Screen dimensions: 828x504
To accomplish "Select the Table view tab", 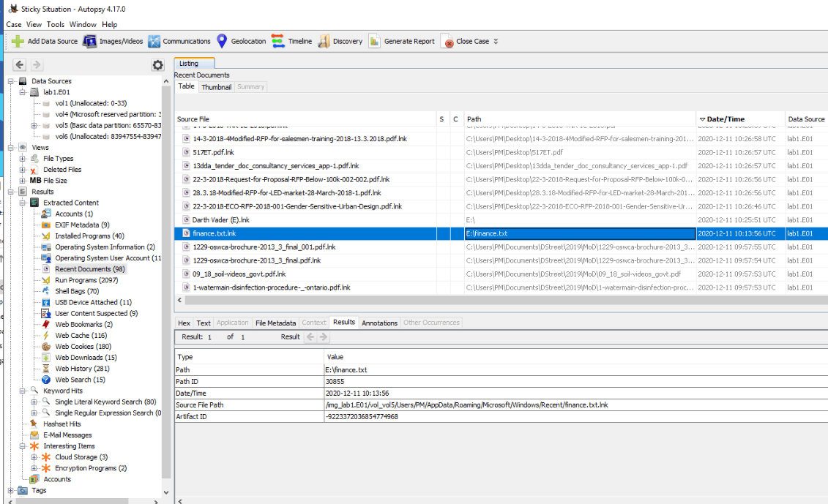I will 186,86.
